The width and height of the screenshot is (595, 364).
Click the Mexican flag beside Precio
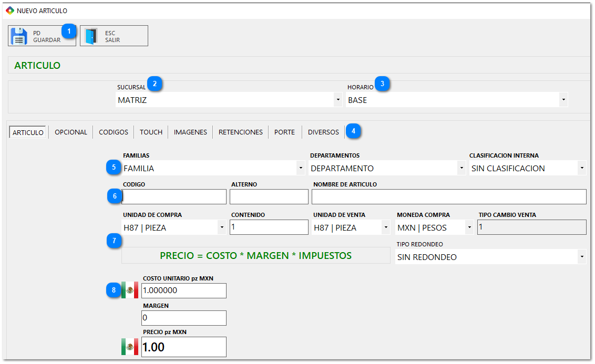click(x=130, y=347)
